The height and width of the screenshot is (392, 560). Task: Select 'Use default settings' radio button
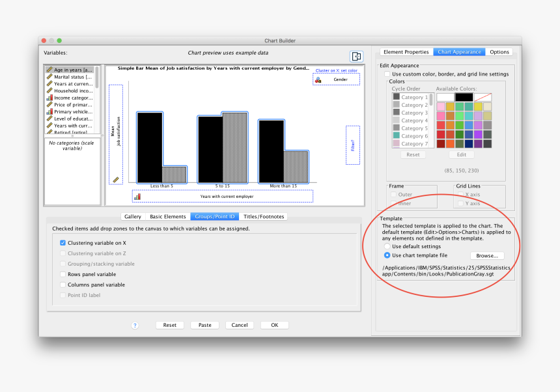point(387,247)
